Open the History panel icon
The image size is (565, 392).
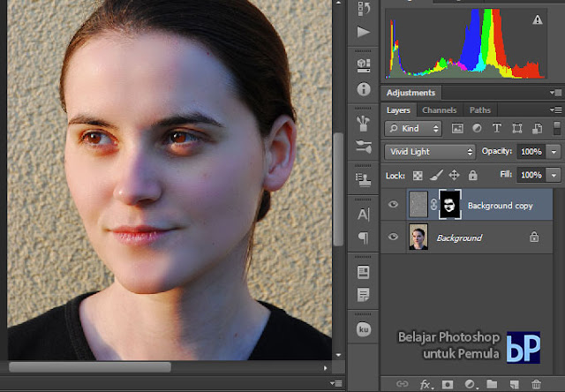364,9
